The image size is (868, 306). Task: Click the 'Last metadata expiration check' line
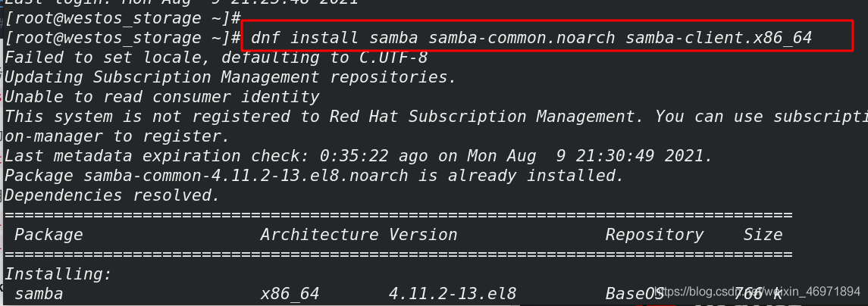(x=359, y=156)
